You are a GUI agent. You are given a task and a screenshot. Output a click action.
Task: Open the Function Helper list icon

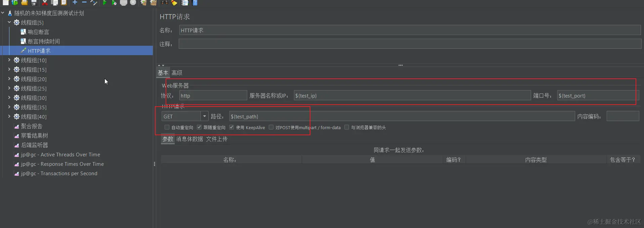point(185,2)
